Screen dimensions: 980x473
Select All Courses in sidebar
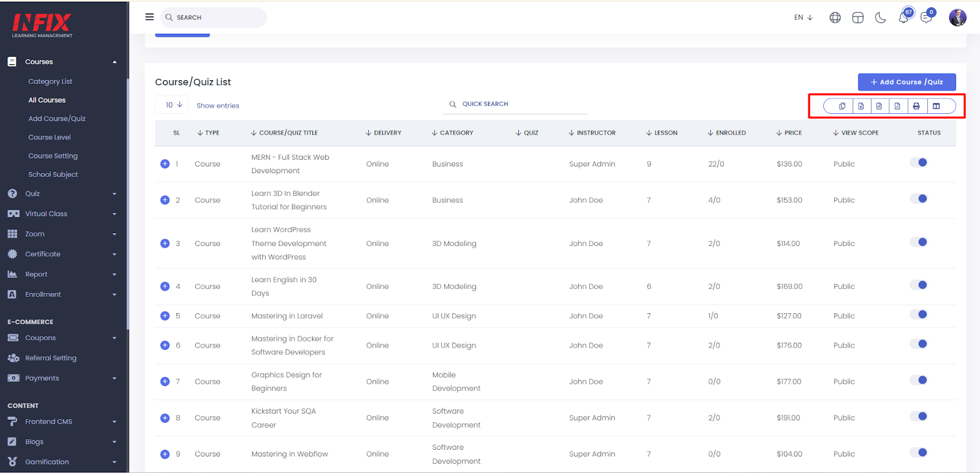coord(47,100)
